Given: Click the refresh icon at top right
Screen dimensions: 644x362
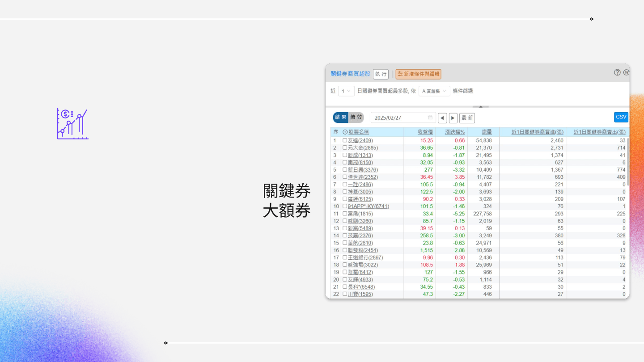Looking at the screenshot, I should [626, 72].
